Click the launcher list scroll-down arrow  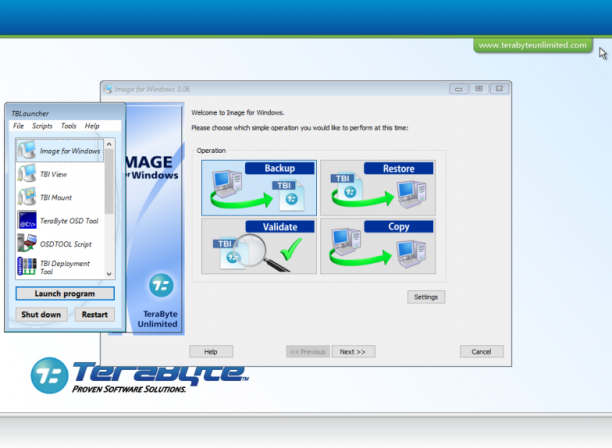tap(109, 274)
